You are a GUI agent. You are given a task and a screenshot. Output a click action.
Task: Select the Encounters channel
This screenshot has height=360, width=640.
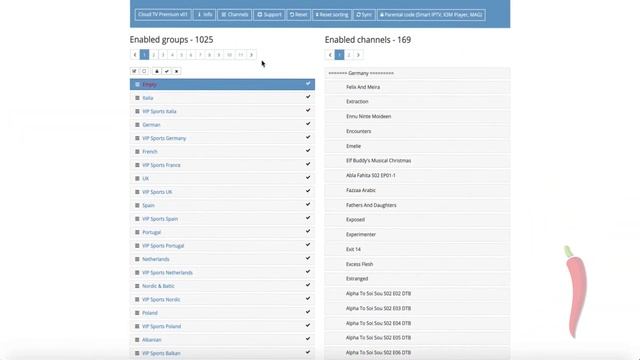pos(417,131)
